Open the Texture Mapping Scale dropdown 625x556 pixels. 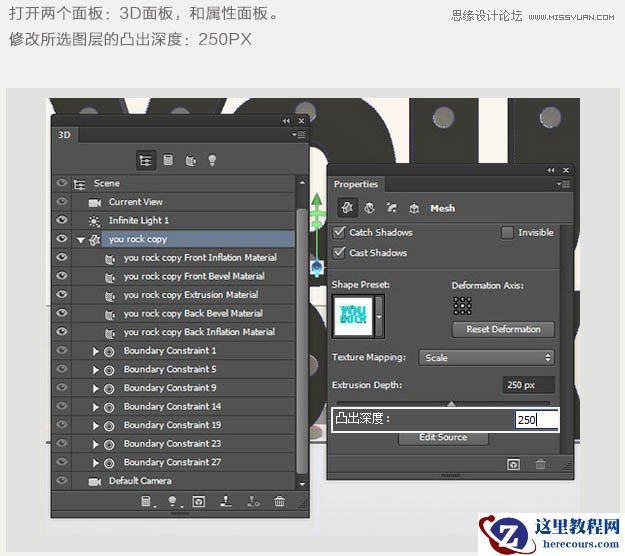click(x=486, y=358)
